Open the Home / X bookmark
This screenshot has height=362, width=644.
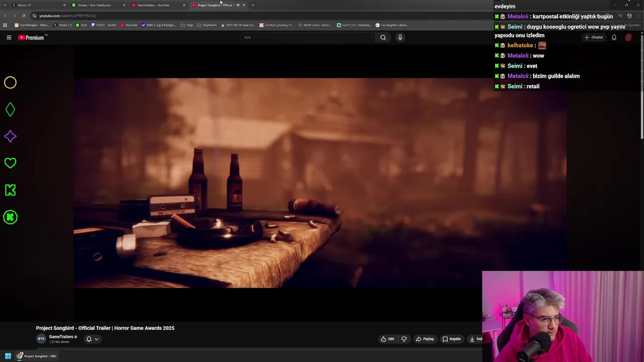[x=62, y=25]
